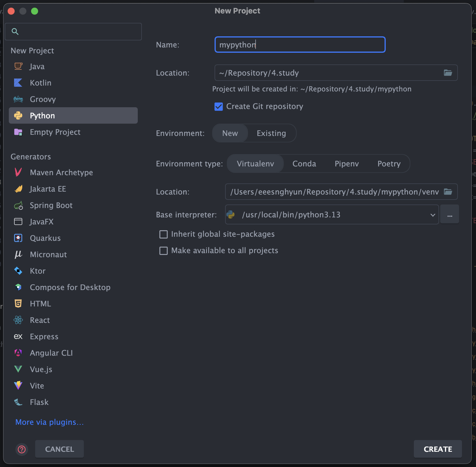Click the CREATE button
The height and width of the screenshot is (467, 476).
[x=438, y=449]
